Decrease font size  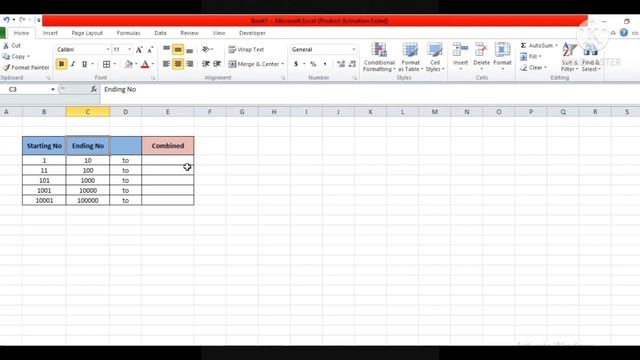150,49
